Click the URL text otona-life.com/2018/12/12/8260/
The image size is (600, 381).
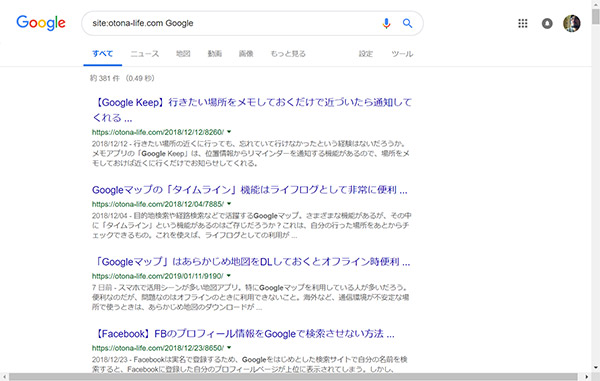(158, 132)
